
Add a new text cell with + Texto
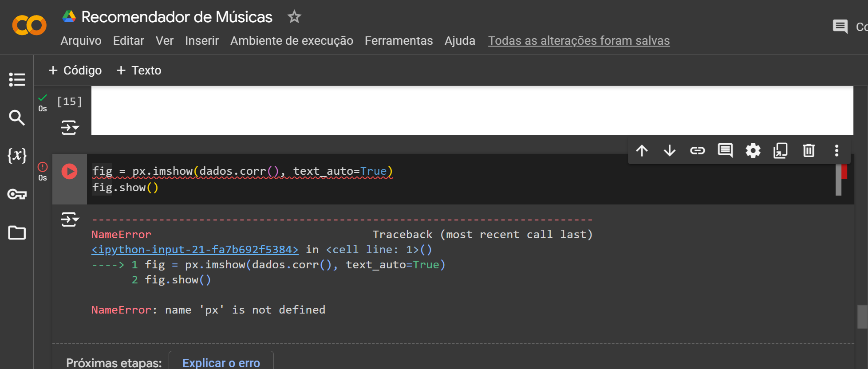139,71
